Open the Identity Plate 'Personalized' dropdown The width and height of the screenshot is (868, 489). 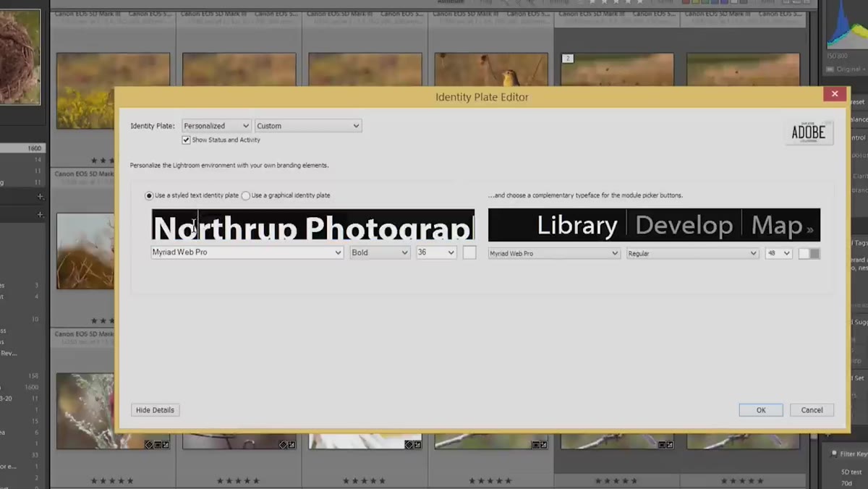click(x=216, y=126)
